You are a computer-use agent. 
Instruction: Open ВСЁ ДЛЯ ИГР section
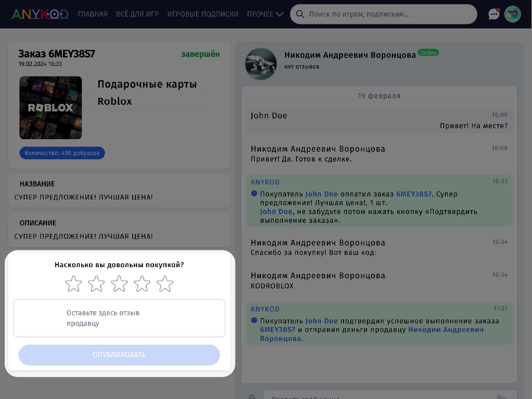point(137,14)
